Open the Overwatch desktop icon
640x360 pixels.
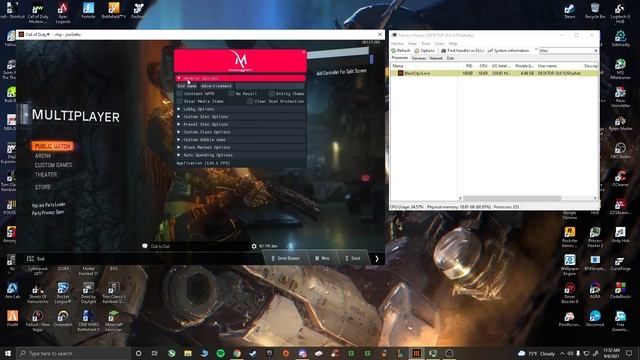point(63,319)
